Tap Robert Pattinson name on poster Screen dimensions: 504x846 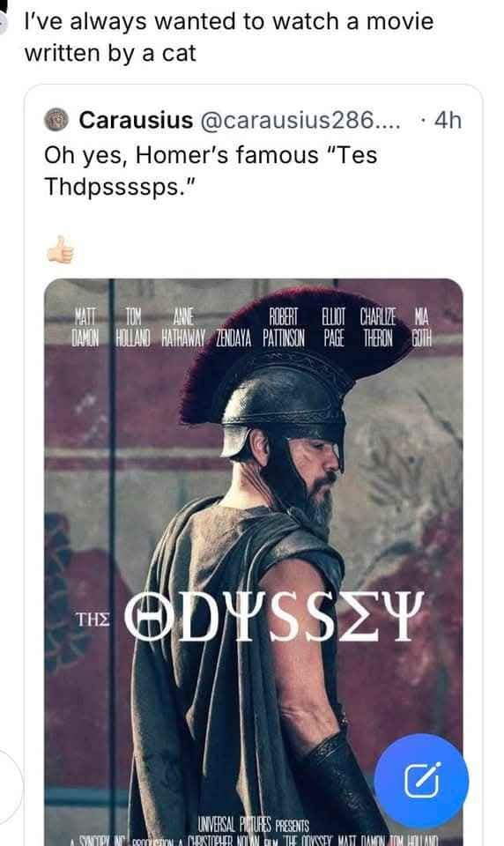tap(284, 327)
